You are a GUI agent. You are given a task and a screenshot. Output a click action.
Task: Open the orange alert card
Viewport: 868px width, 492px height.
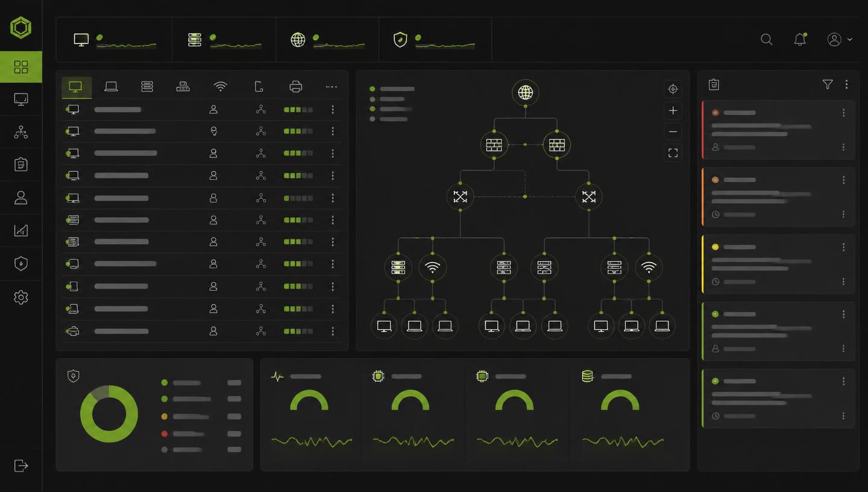778,197
